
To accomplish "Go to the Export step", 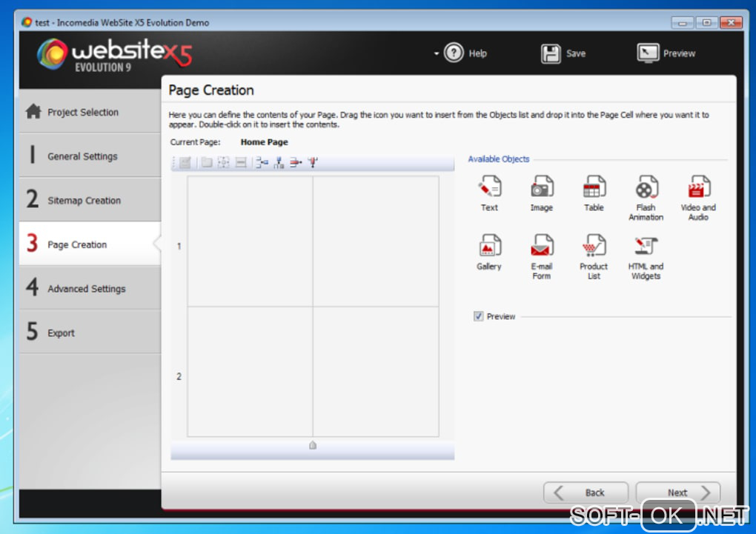I will coord(90,333).
